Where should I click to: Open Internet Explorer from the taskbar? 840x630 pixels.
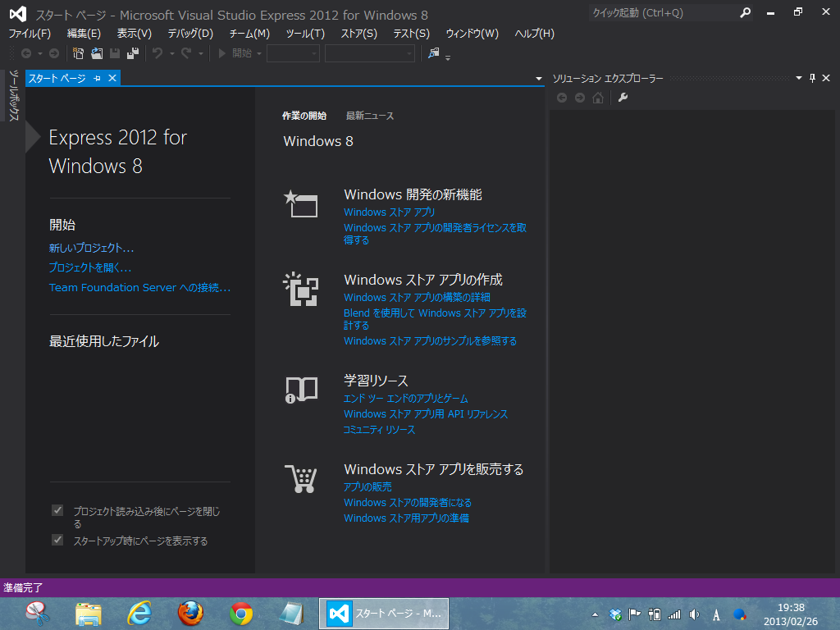(139, 614)
